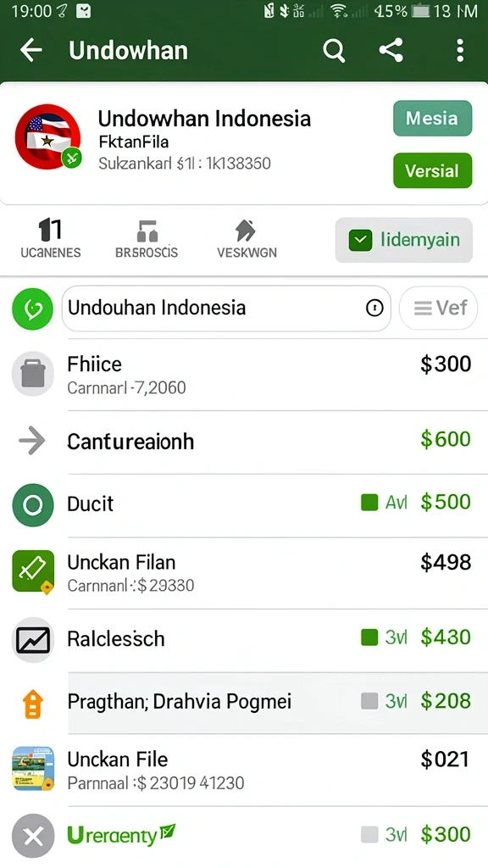The width and height of the screenshot is (488, 868).
Task: Tap the grey X icon beside Urercenty
Action: pyautogui.click(x=33, y=835)
